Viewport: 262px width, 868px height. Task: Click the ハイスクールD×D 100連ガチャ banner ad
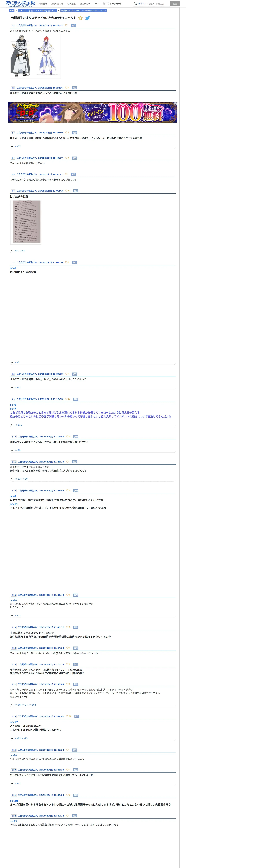coord(93,112)
